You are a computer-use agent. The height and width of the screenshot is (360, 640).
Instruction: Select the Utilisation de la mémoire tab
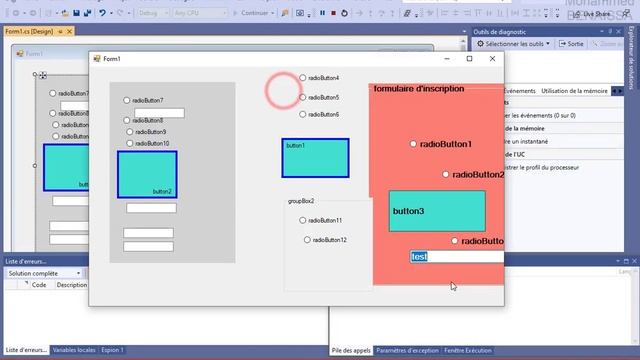pyautogui.click(x=574, y=91)
